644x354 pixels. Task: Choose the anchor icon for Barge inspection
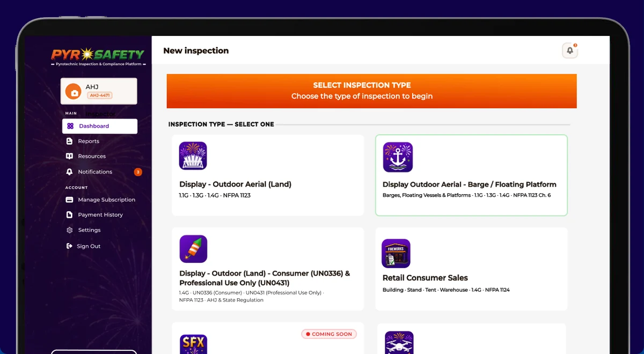click(398, 157)
